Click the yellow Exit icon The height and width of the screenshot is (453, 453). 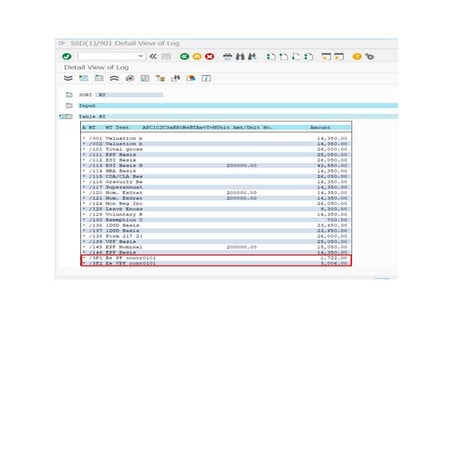[x=197, y=57]
